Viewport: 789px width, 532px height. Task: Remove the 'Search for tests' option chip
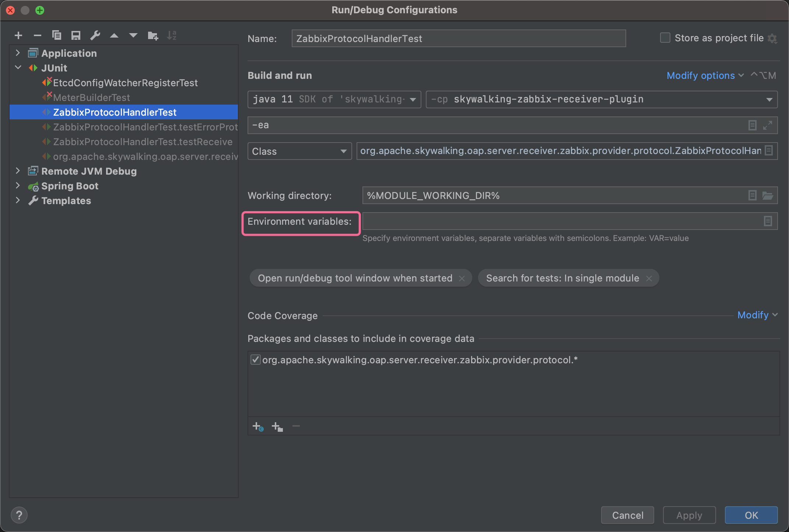point(649,279)
